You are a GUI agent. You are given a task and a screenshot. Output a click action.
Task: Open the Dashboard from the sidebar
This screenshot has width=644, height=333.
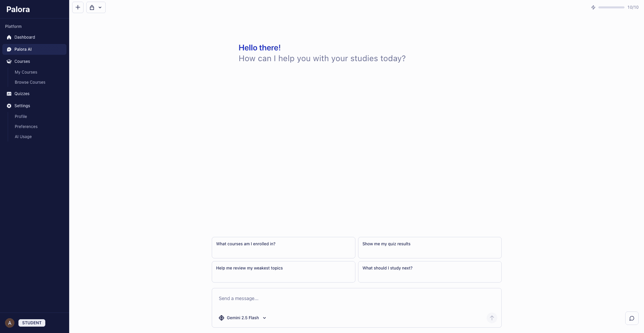24,37
